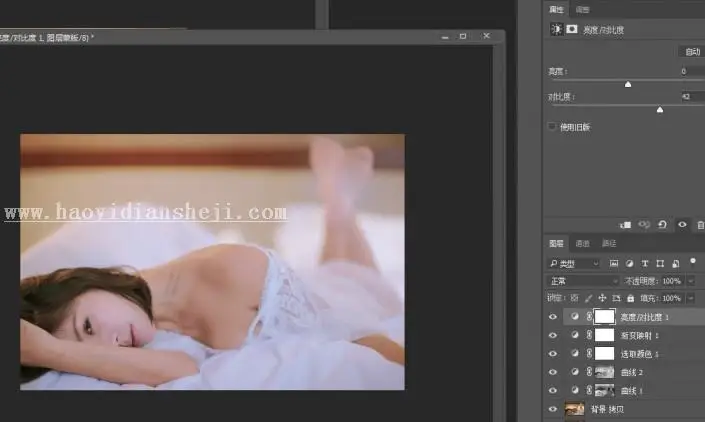705x422 pixels.
Task: Click link icon on 曲线 2 layer
Action: point(589,372)
